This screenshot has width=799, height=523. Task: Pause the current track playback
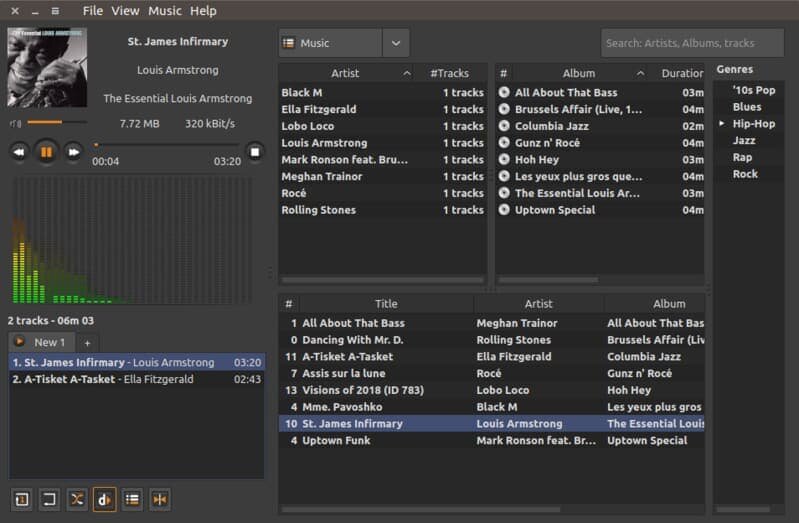(x=46, y=152)
